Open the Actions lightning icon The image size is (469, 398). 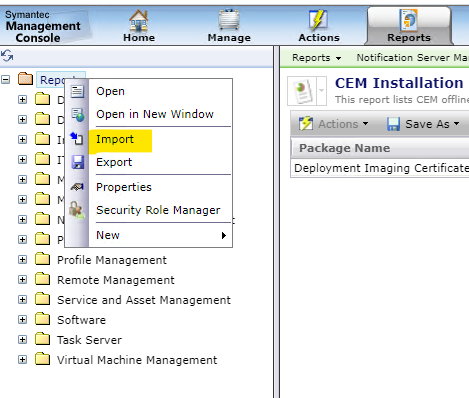[x=318, y=20]
